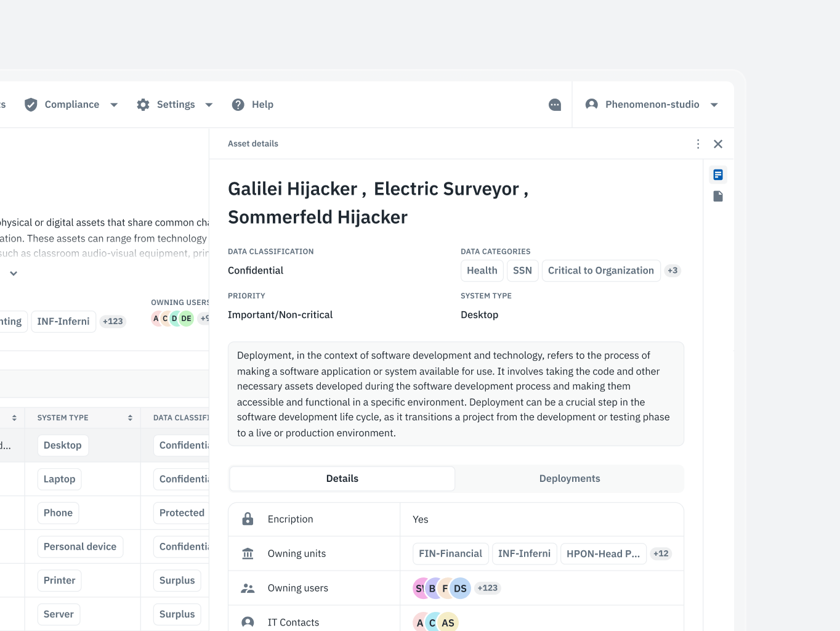Show +123 more owning users in details
The height and width of the screenshot is (631, 840).
(487, 588)
